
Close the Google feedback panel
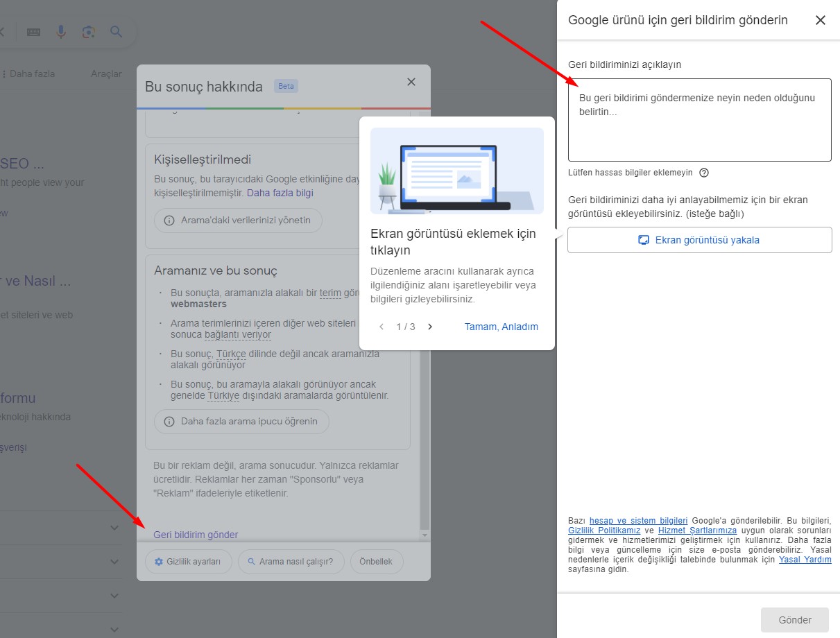(821, 20)
